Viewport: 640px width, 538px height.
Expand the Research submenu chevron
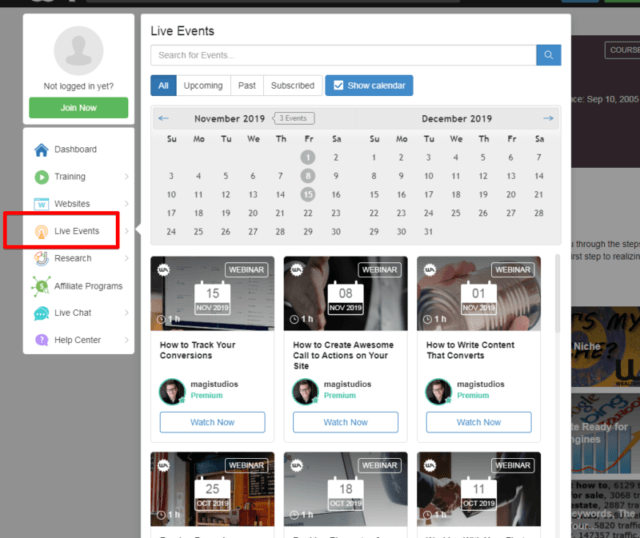(127, 258)
